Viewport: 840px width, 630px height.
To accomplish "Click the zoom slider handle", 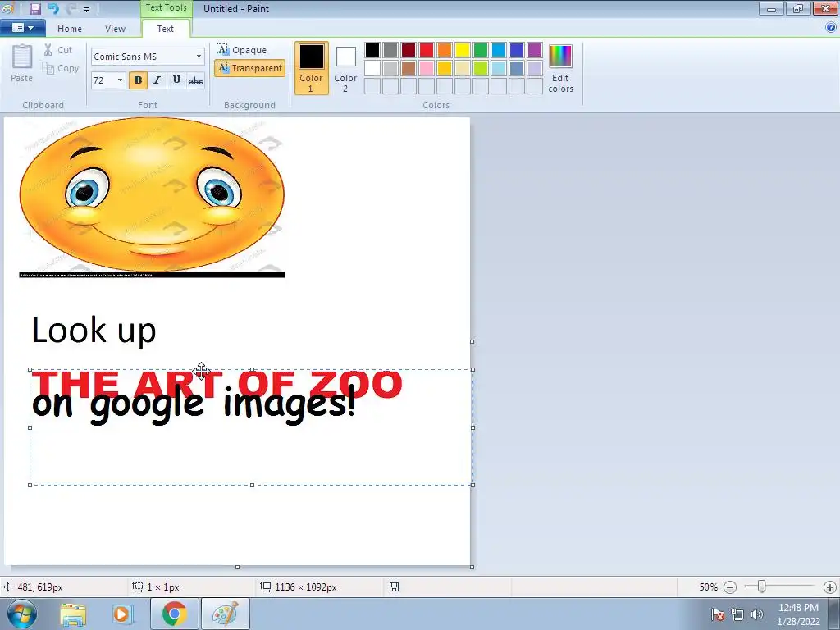I will coord(761,587).
